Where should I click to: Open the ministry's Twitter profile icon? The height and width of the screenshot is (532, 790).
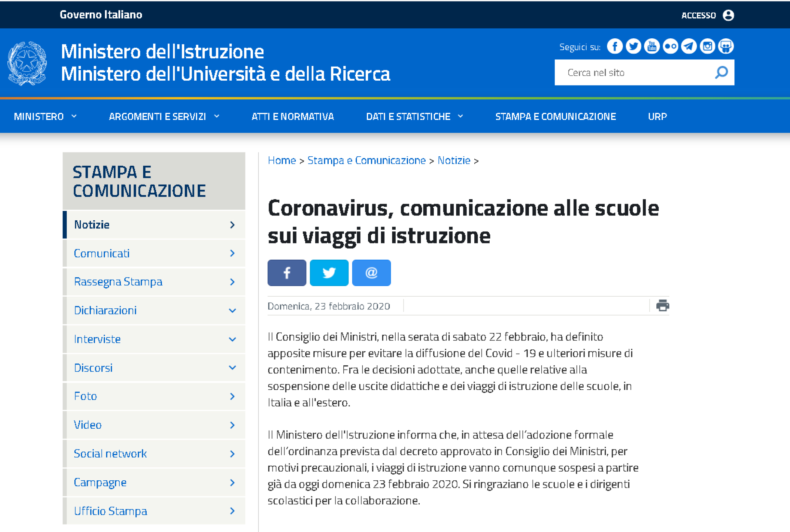pos(633,46)
